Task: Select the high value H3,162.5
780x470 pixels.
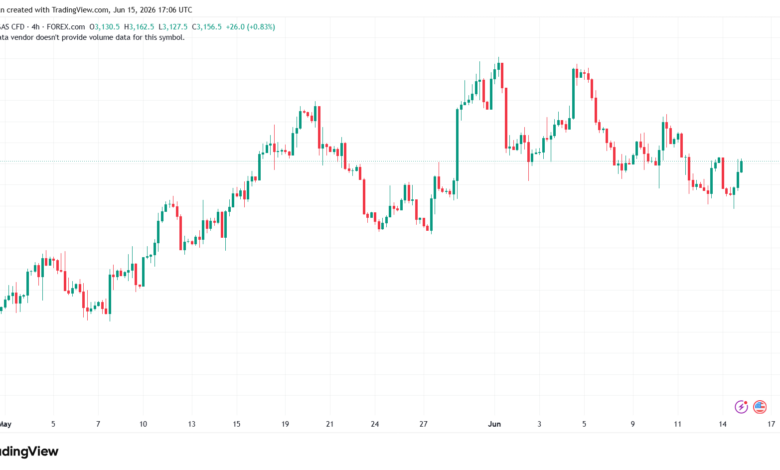Action: click(139, 27)
